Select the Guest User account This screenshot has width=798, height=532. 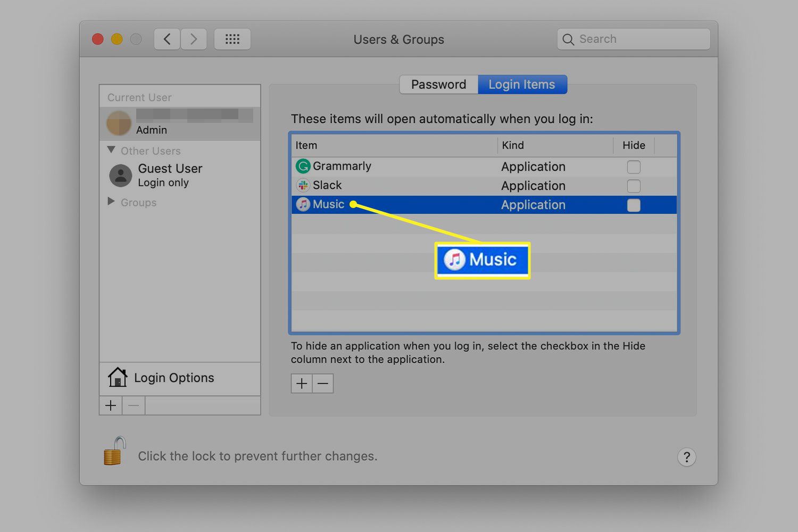pyautogui.click(x=180, y=176)
